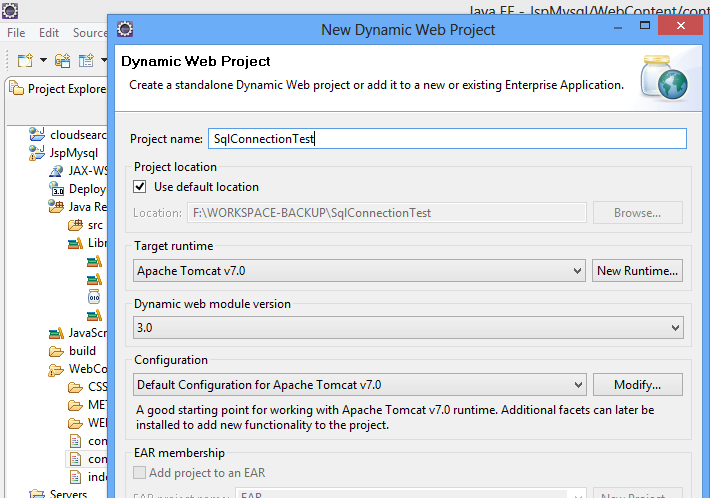Image resolution: width=710 pixels, height=498 pixels.
Task: Click the src folder icon
Action: tap(76, 225)
